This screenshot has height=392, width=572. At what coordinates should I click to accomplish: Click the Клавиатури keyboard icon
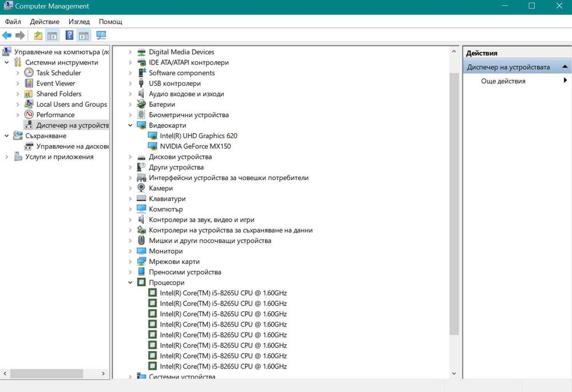141,198
